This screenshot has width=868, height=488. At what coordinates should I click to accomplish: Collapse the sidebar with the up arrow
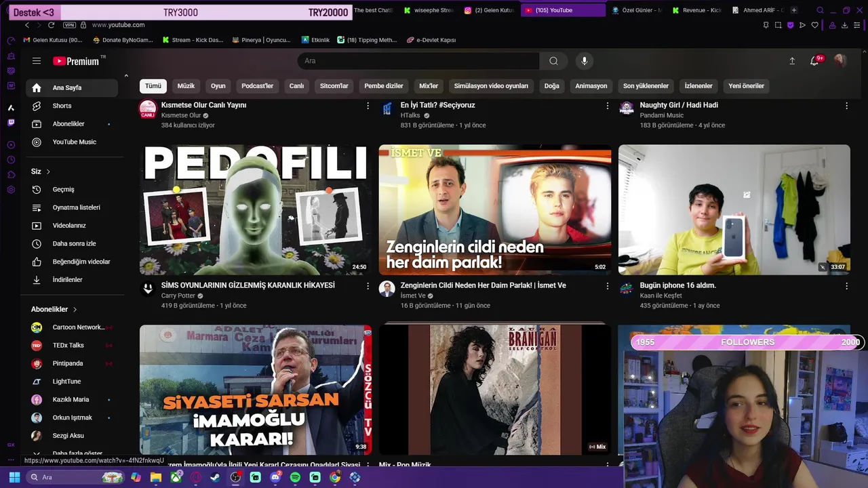tap(126, 76)
